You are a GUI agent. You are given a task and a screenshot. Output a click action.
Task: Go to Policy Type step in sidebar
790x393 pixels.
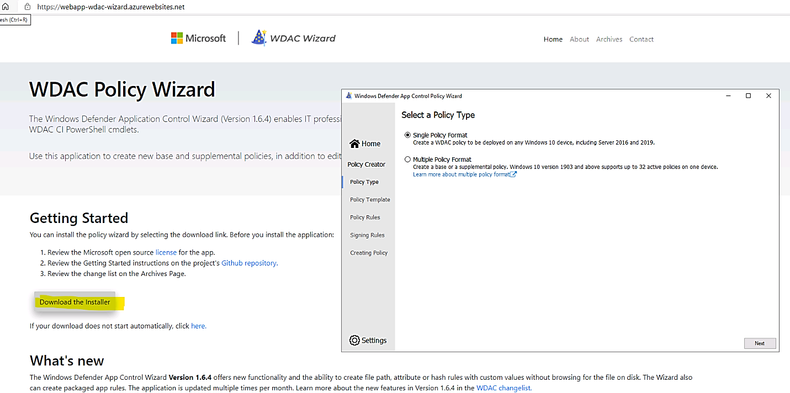click(x=364, y=182)
